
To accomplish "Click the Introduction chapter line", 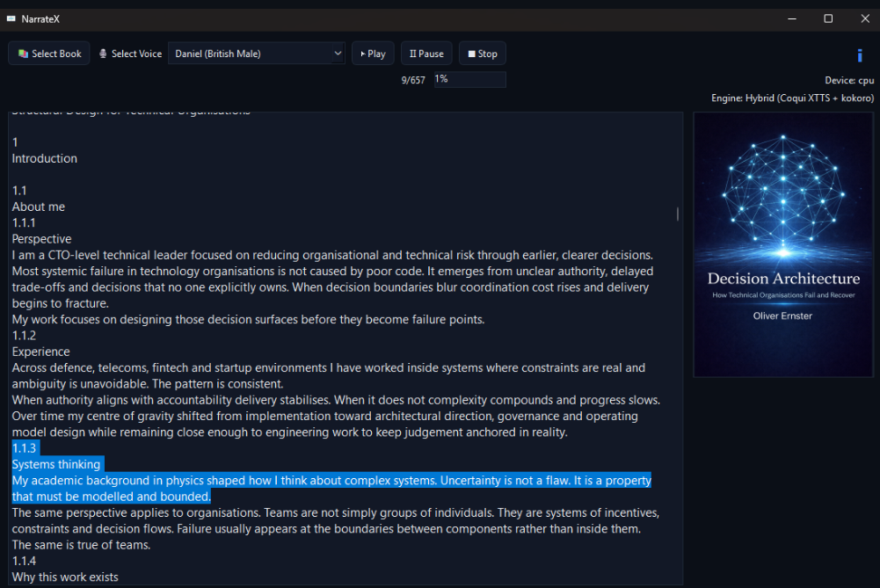I will coord(45,158).
